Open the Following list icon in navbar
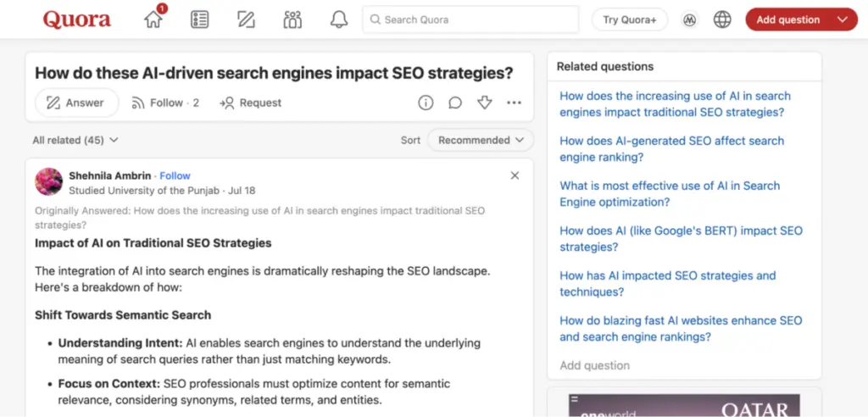 (x=200, y=19)
